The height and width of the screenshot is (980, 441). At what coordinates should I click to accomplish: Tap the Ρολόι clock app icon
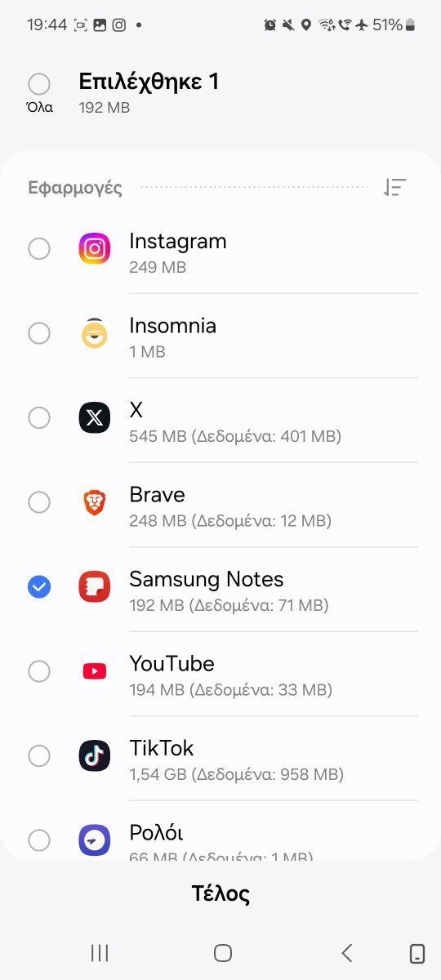click(94, 840)
